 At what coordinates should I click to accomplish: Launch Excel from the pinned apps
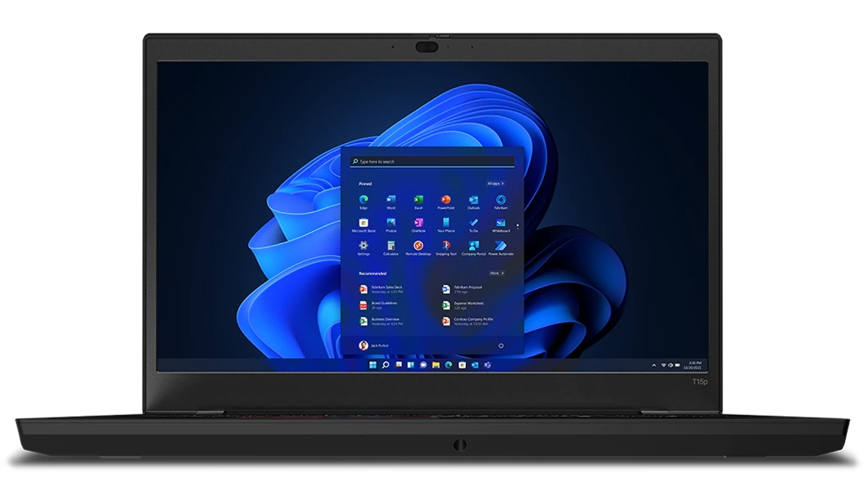pos(418,201)
